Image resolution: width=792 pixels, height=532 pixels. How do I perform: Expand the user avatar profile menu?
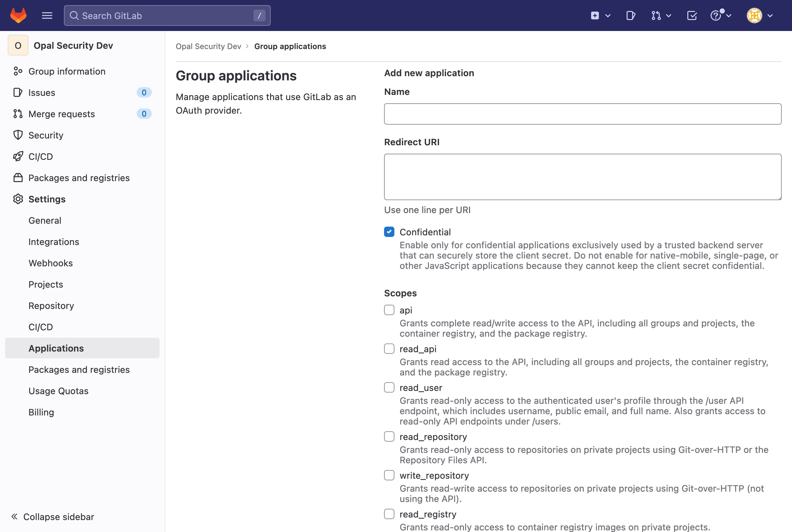(x=759, y=15)
